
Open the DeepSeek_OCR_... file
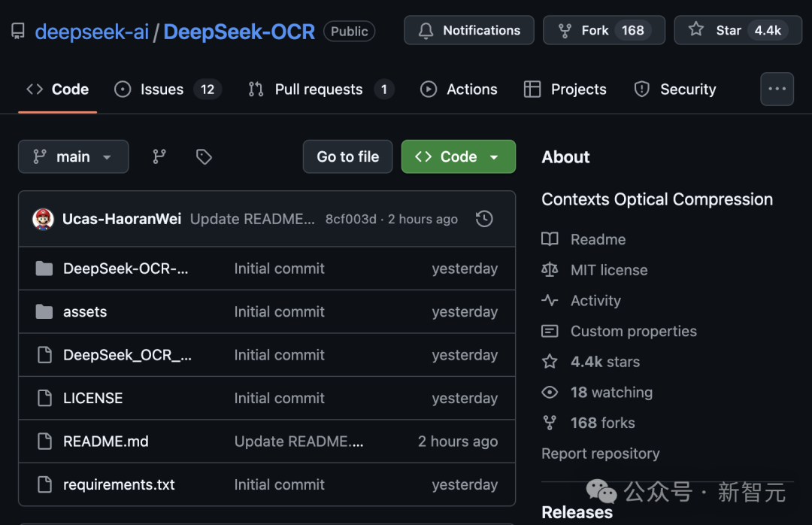(x=127, y=355)
